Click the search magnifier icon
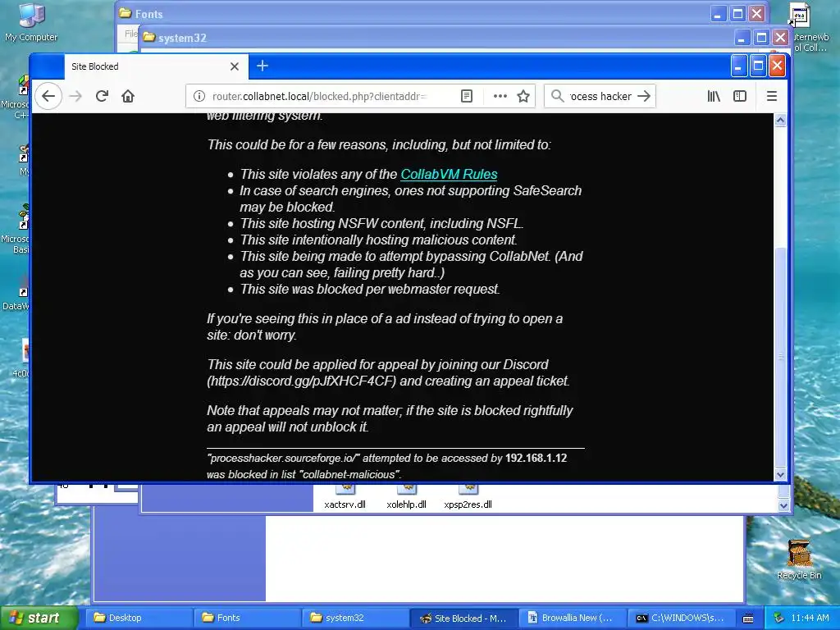This screenshot has width=840, height=630. point(557,97)
